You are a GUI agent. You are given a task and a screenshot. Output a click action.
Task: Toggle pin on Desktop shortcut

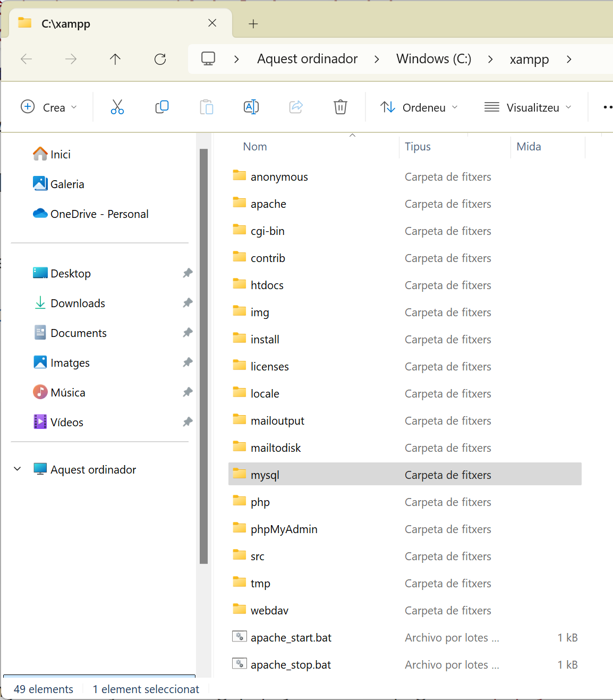click(x=188, y=273)
